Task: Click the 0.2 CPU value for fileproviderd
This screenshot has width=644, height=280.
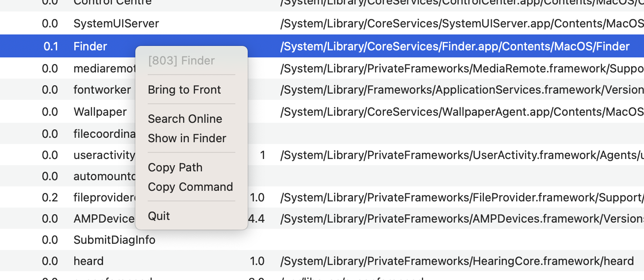Action: coord(50,197)
